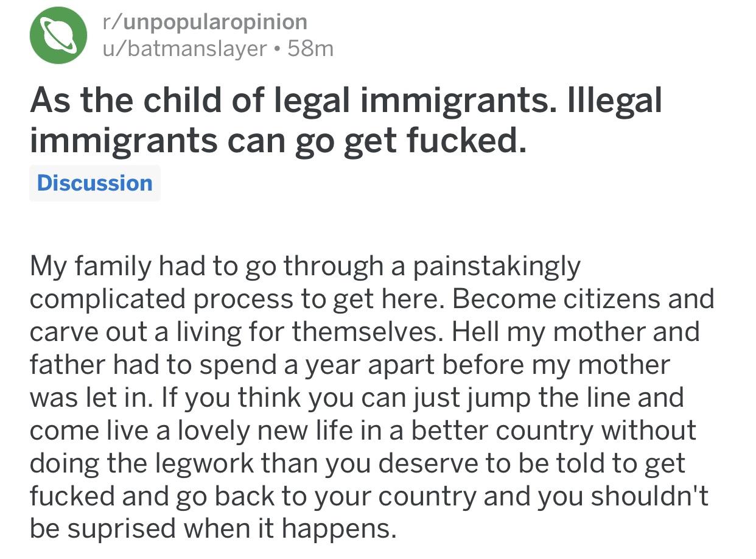Open u/batmanslayer's user profile
The image size is (756, 559).
184,48
